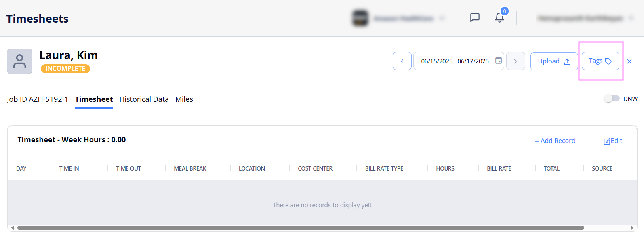This screenshot has height=238, width=644.
Task: Toggle the DNW switch
Action: [x=612, y=99]
